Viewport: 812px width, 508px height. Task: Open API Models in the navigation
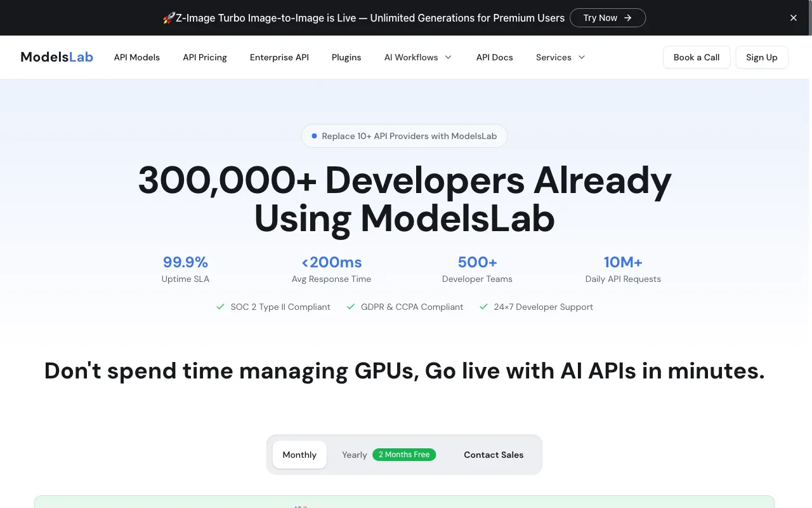(137, 57)
